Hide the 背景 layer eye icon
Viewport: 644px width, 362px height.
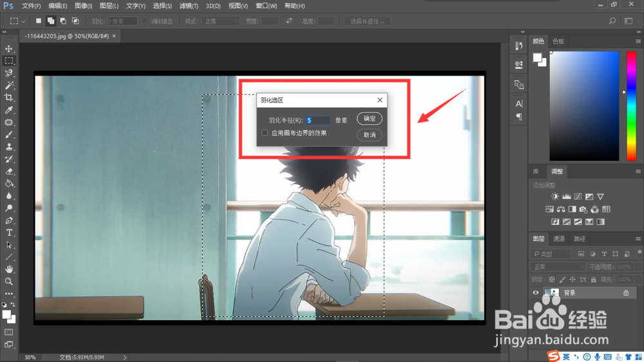coord(536,292)
